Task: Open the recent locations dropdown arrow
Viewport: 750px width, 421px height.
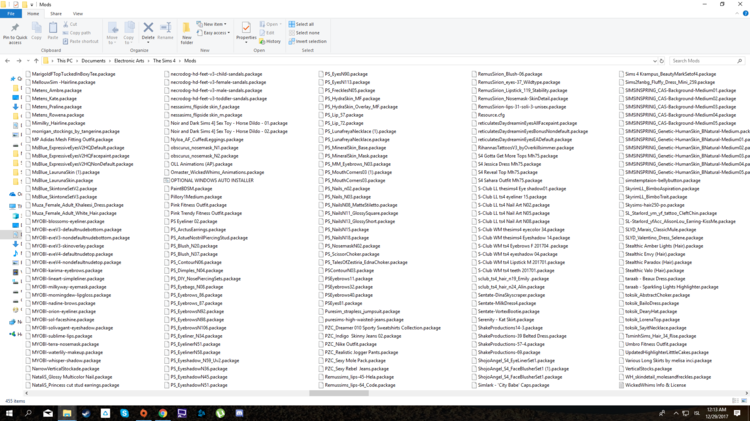Action: [x=28, y=61]
